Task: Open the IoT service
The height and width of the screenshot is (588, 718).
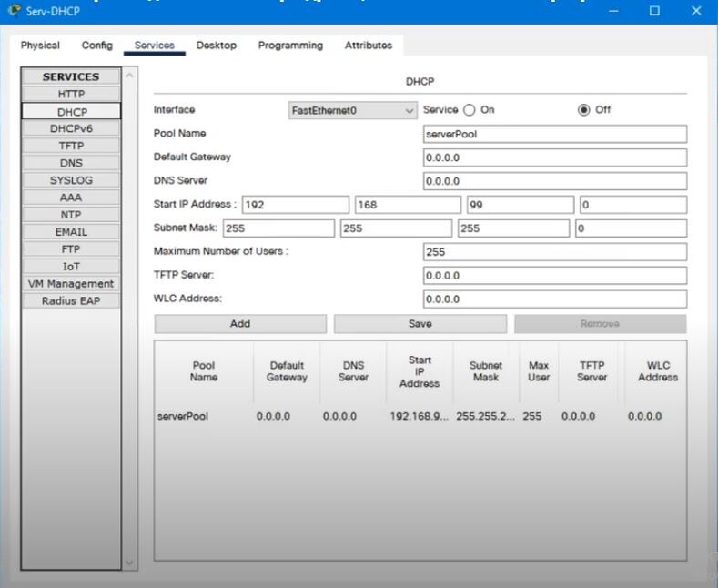Action: click(x=71, y=267)
